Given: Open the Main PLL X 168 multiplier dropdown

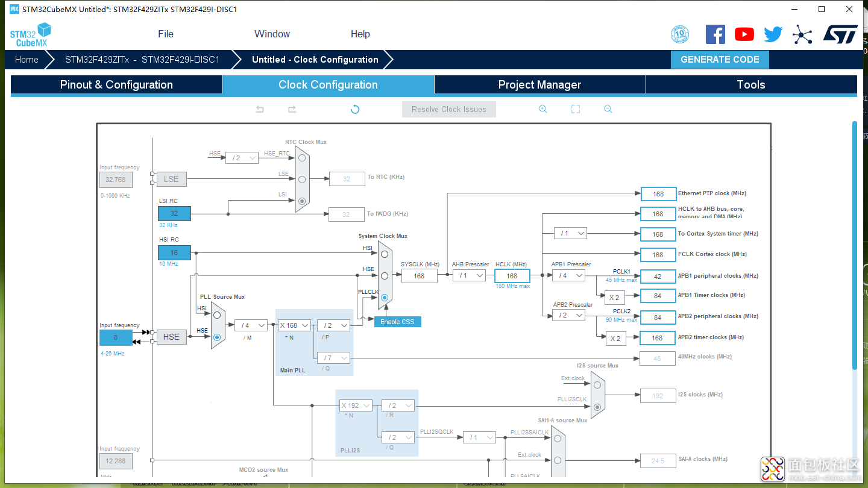Looking at the screenshot, I should tap(294, 325).
